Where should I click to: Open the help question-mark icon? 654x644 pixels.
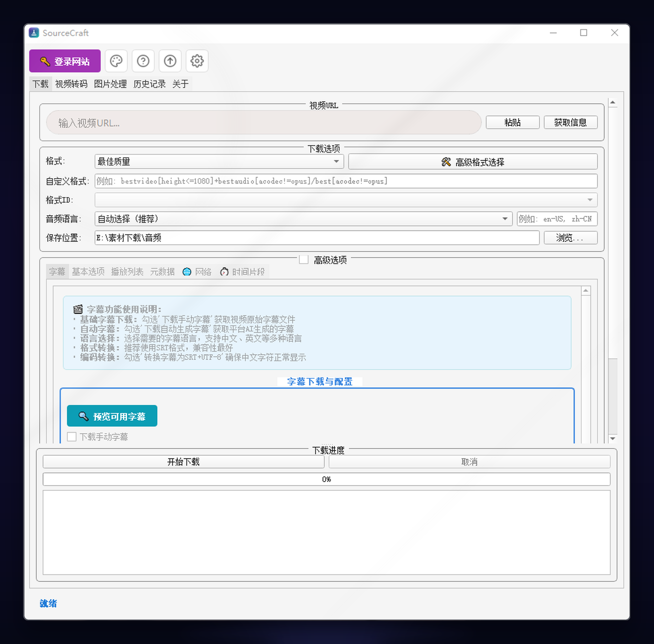[143, 61]
